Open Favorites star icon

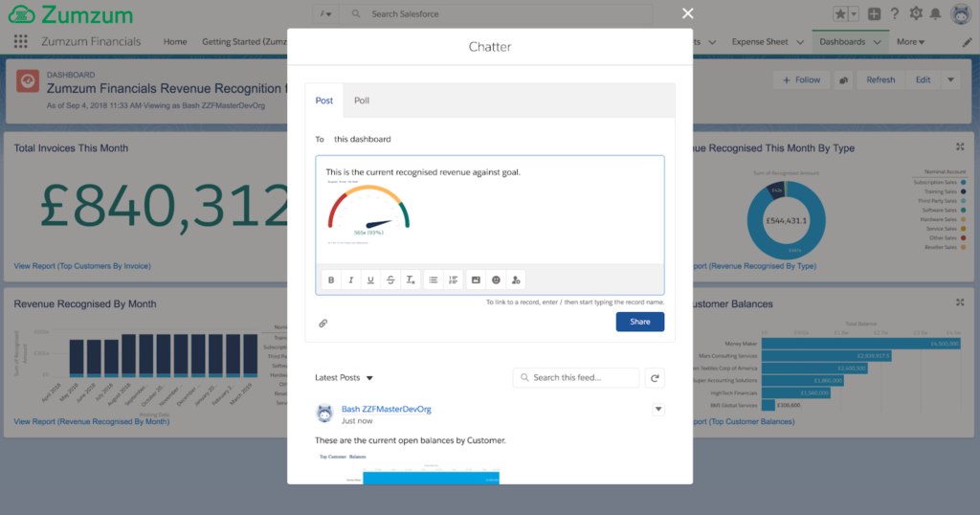point(840,13)
